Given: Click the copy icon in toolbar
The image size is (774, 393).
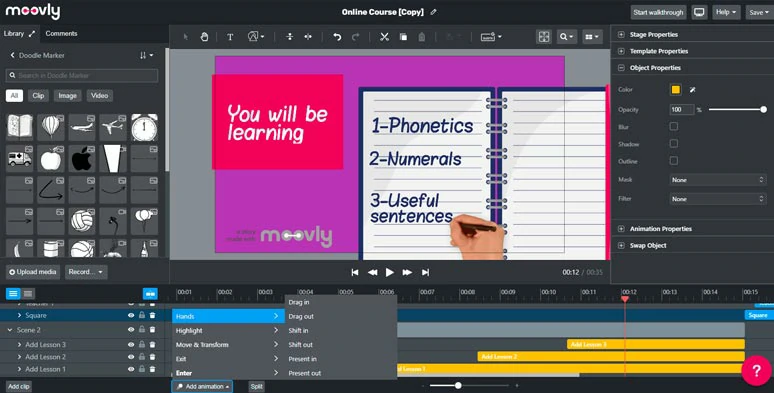Looking at the screenshot, I should tap(403, 37).
